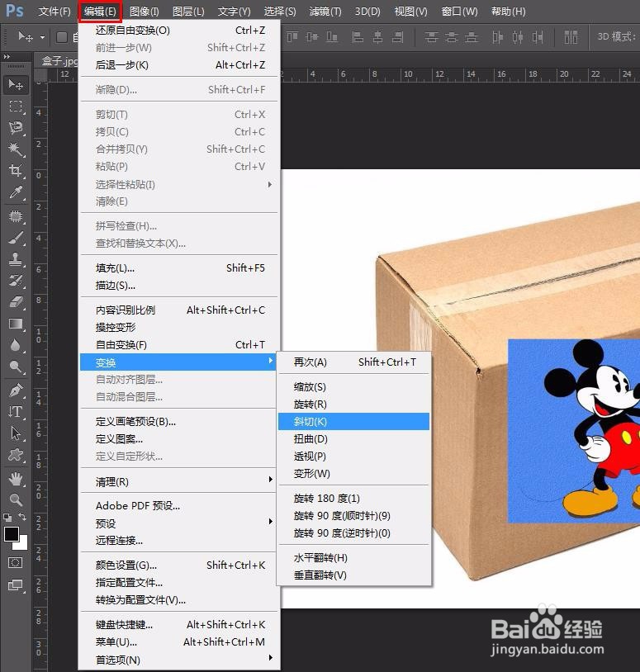Select the Eyedropper tool

16,192
